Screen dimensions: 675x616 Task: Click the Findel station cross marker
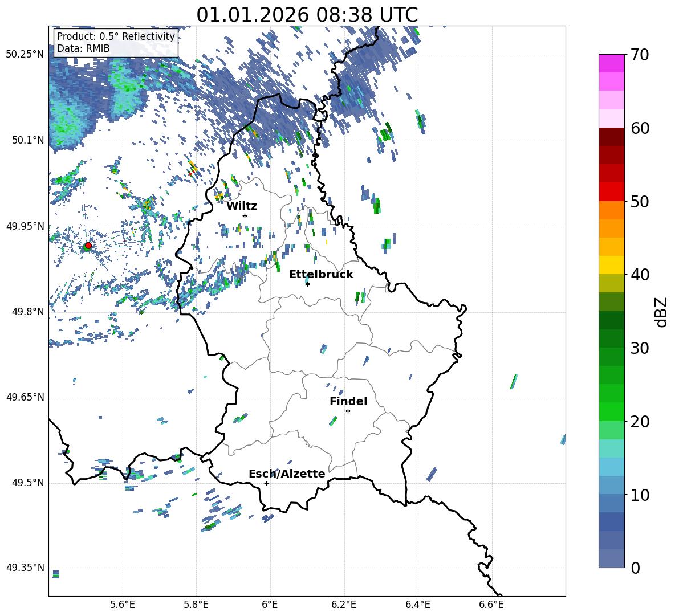click(x=348, y=411)
